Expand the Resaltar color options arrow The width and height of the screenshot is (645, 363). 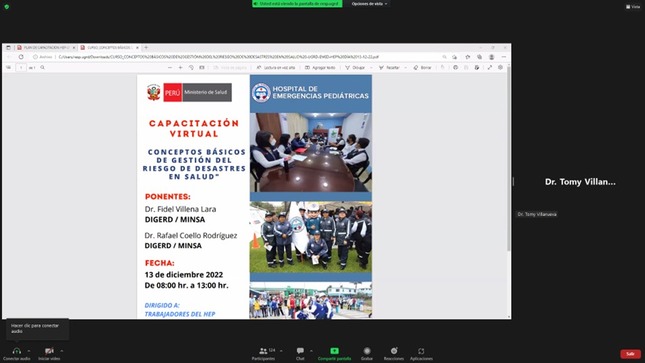tap(406, 67)
